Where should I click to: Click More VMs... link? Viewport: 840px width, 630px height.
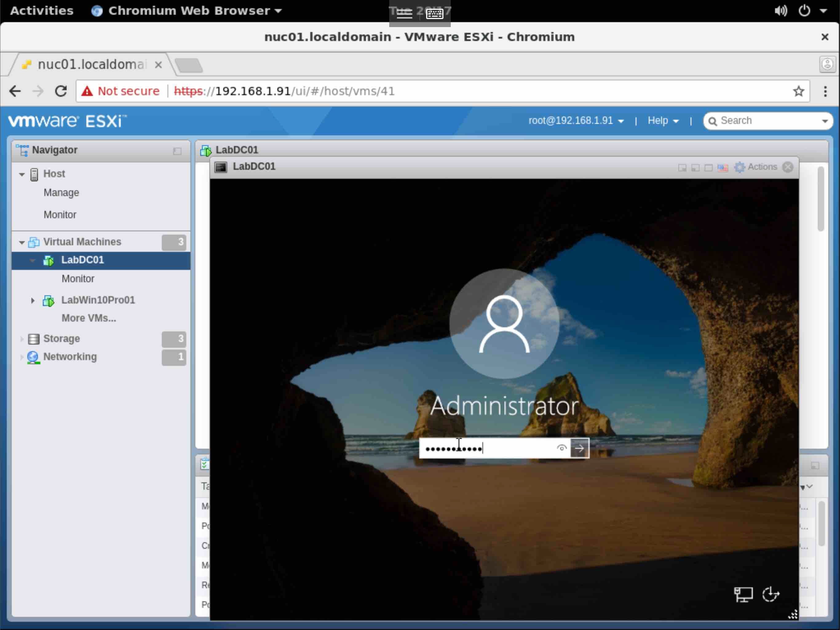(x=89, y=318)
